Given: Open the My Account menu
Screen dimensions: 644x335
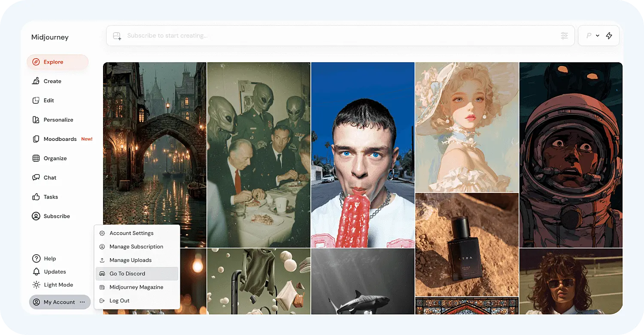Looking at the screenshot, I should [60, 302].
